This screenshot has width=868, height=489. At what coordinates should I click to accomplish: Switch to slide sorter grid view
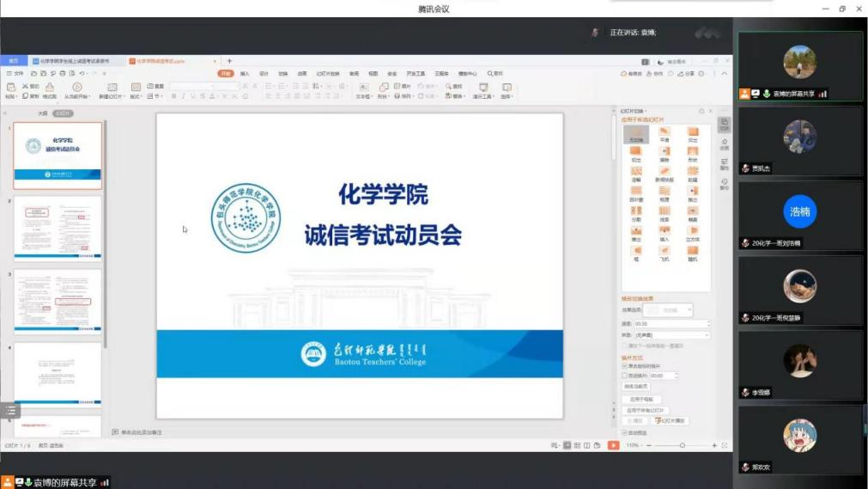tap(576, 445)
